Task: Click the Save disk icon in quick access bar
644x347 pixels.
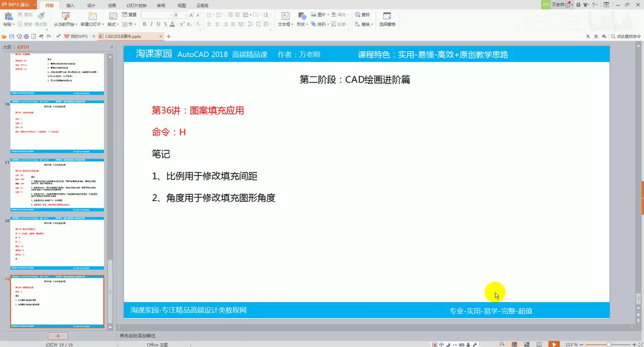Action: (12, 36)
